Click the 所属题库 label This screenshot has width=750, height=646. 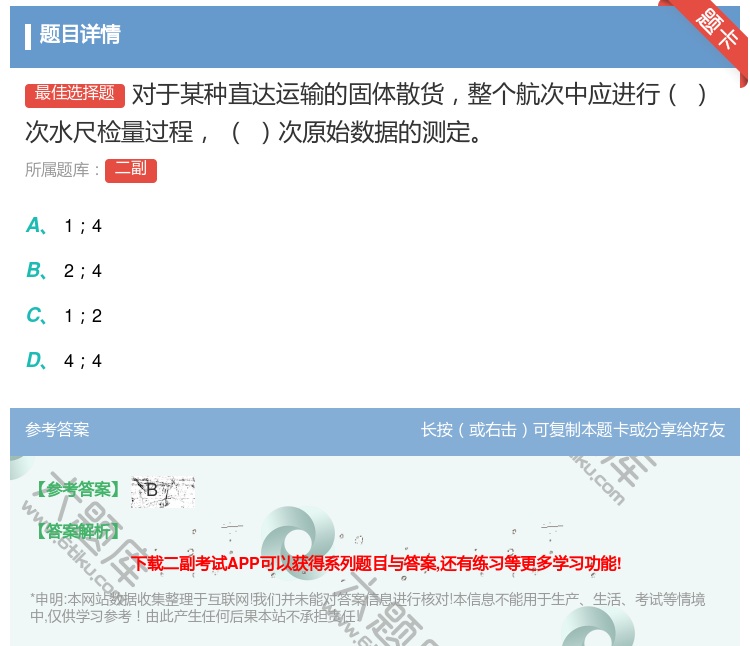62,170
